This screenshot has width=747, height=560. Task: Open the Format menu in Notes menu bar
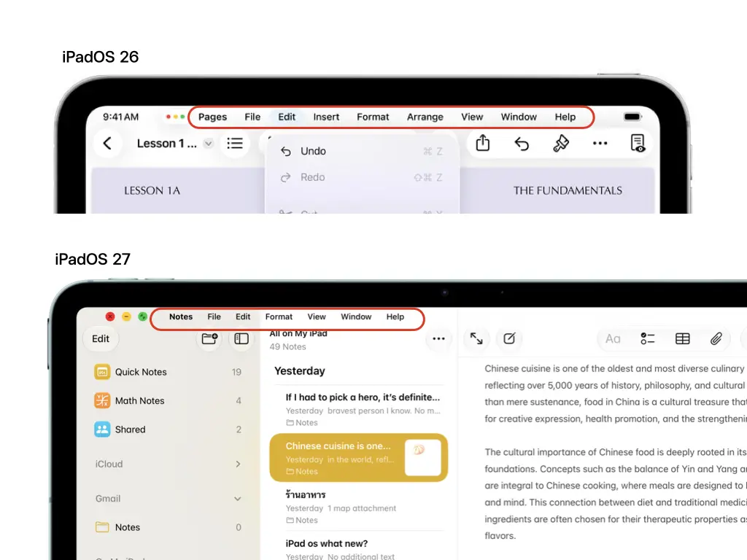[x=279, y=316]
